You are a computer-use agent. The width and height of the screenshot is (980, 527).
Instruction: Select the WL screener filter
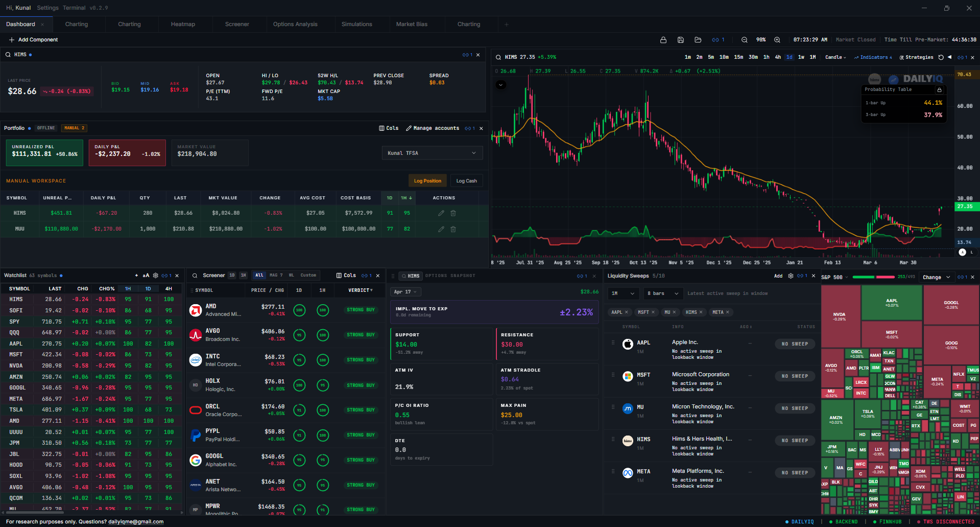point(292,276)
